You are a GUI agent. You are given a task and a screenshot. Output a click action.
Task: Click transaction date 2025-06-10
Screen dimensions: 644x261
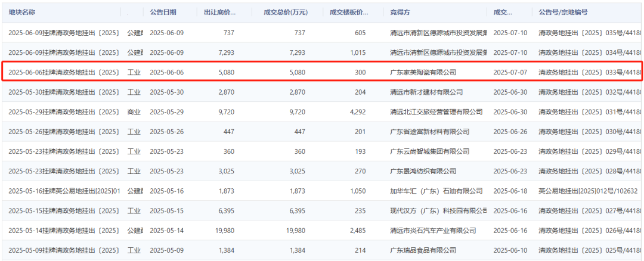click(x=510, y=250)
